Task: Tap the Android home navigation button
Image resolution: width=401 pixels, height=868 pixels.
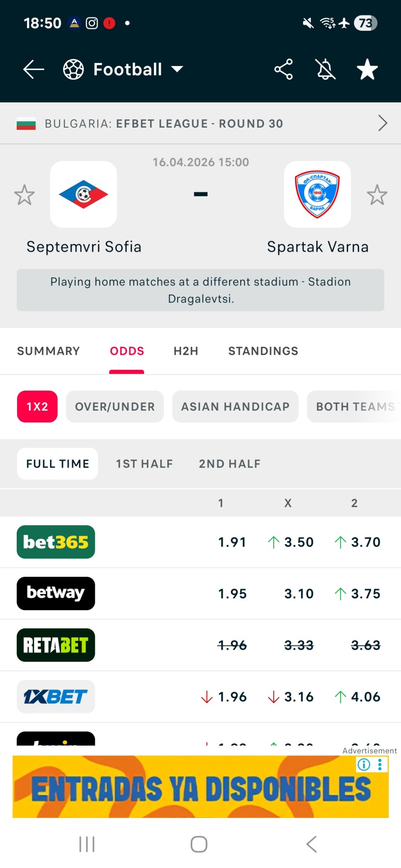Action: coord(199,844)
